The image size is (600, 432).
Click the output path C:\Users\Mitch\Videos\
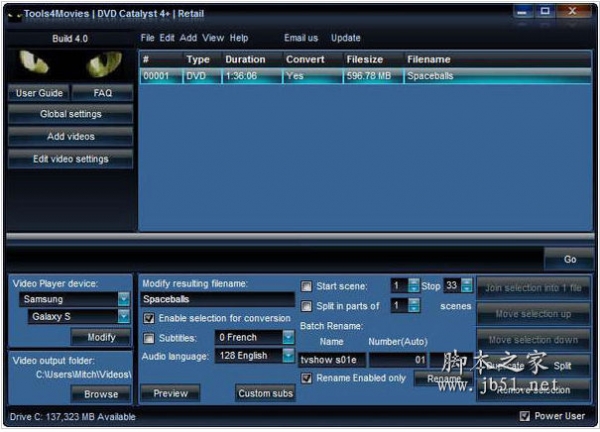(x=83, y=374)
